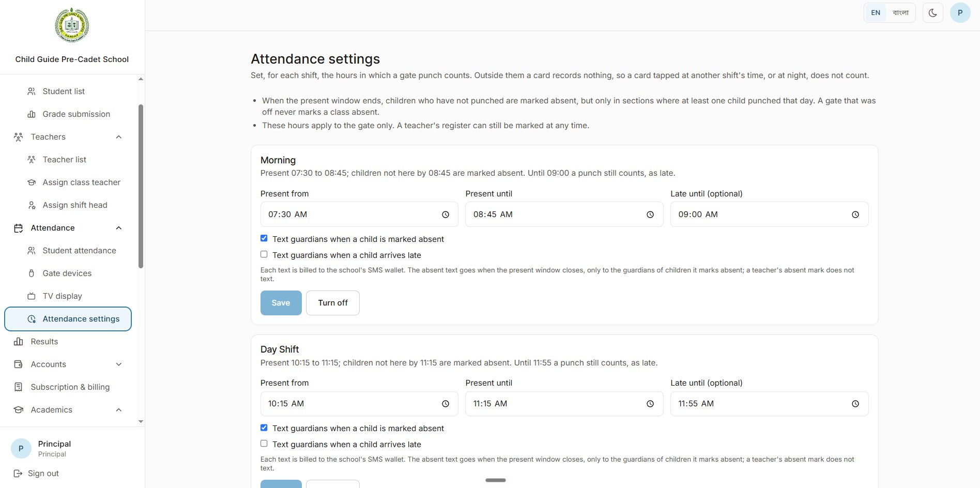Collapse the Academics section chevron

click(x=118, y=410)
